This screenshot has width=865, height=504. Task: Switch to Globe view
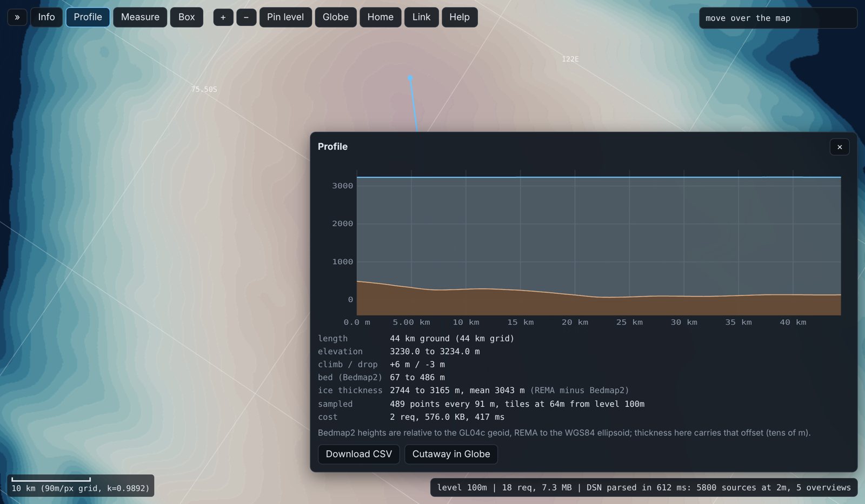pos(336,17)
